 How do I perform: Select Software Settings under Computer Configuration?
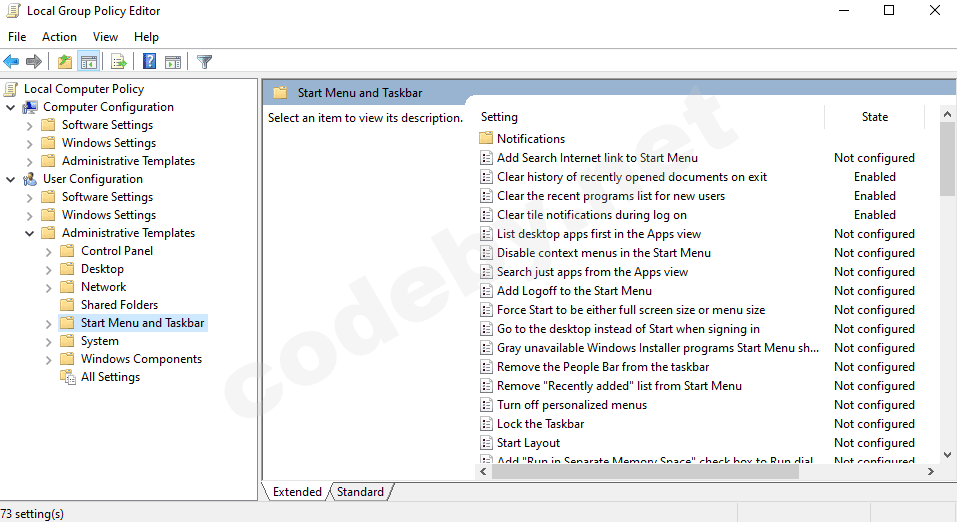coord(107,125)
